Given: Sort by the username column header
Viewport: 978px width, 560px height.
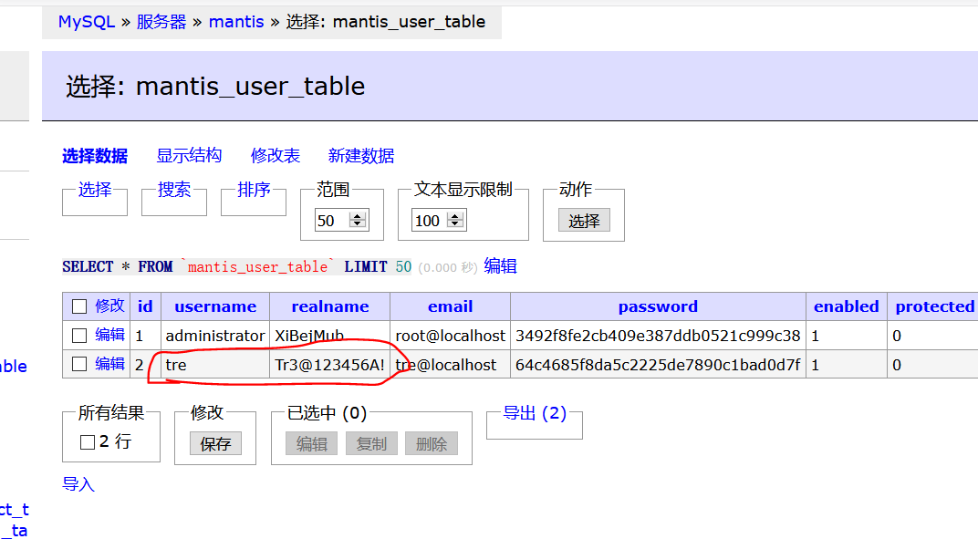Looking at the screenshot, I should (215, 306).
